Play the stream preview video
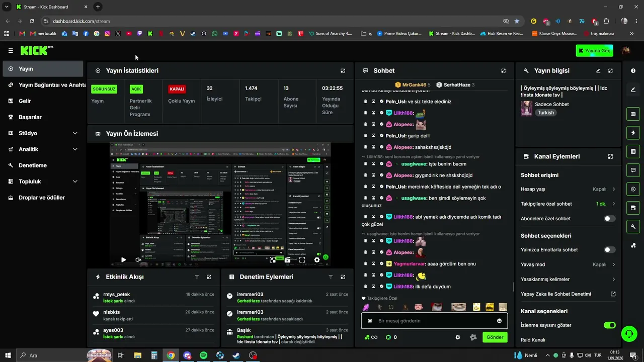The width and height of the screenshot is (644, 362). coord(123,260)
